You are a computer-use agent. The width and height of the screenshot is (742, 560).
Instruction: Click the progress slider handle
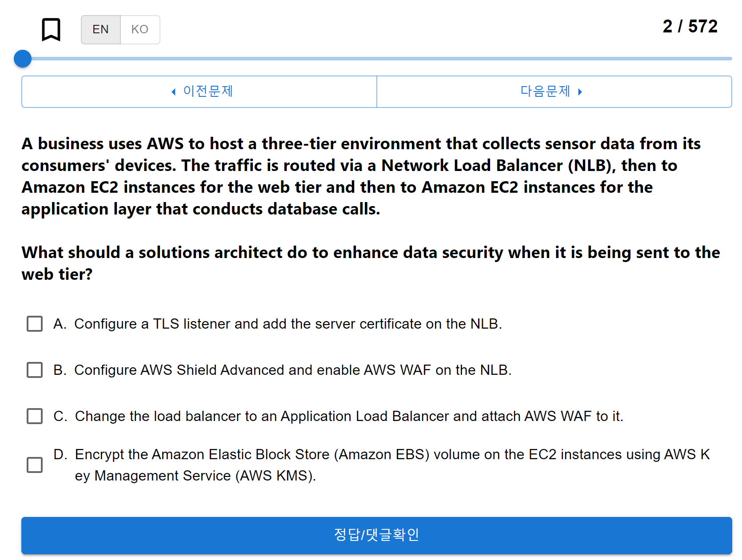(23, 59)
